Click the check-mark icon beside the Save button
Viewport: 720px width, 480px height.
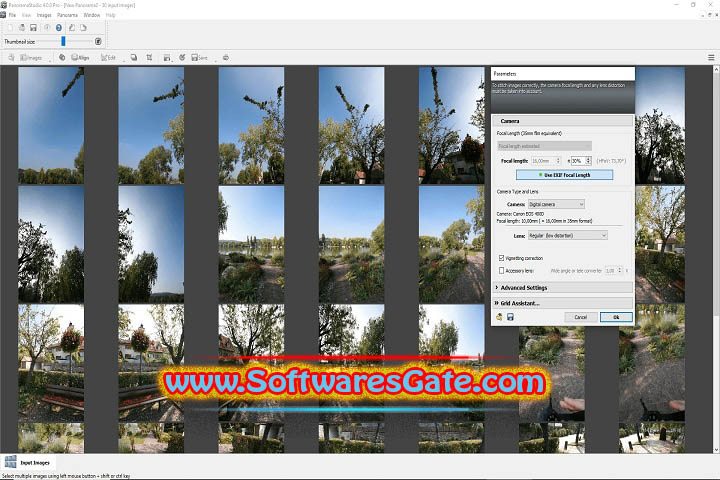(182, 57)
